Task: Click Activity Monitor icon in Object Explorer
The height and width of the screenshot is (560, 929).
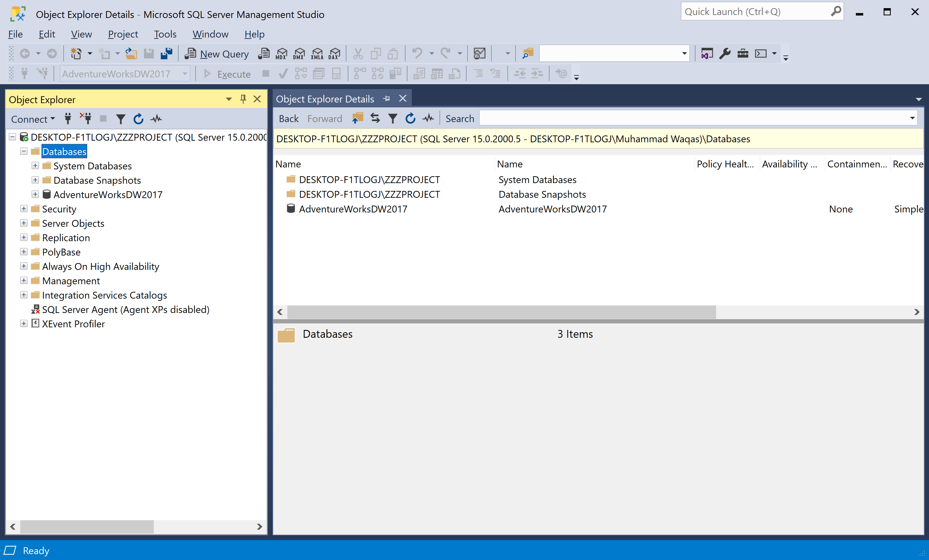Action: click(x=156, y=119)
